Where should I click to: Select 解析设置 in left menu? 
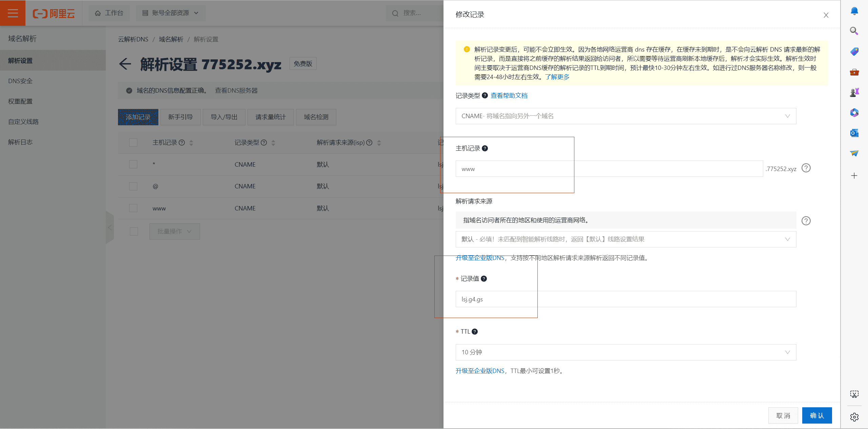(x=53, y=60)
